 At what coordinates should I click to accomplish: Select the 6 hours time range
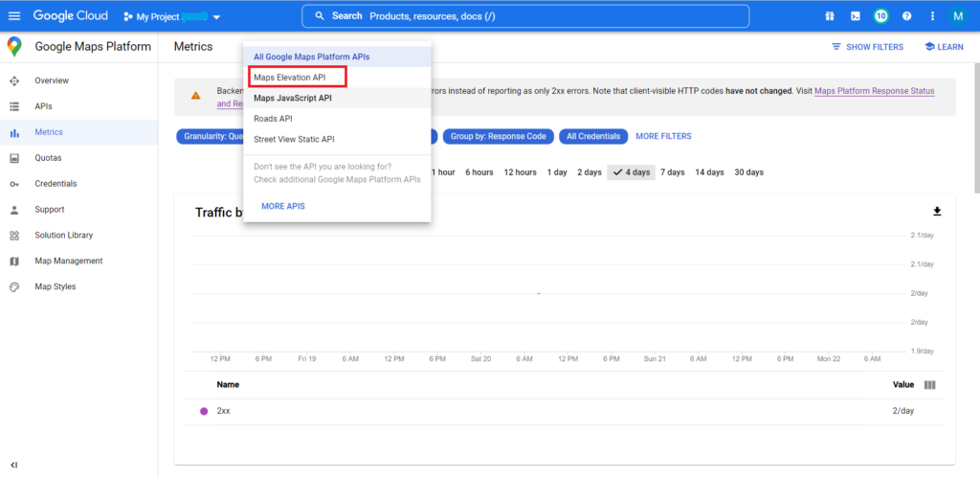(x=479, y=172)
